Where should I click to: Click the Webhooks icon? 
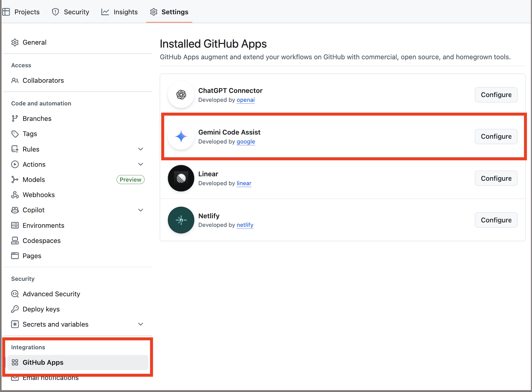tap(15, 195)
